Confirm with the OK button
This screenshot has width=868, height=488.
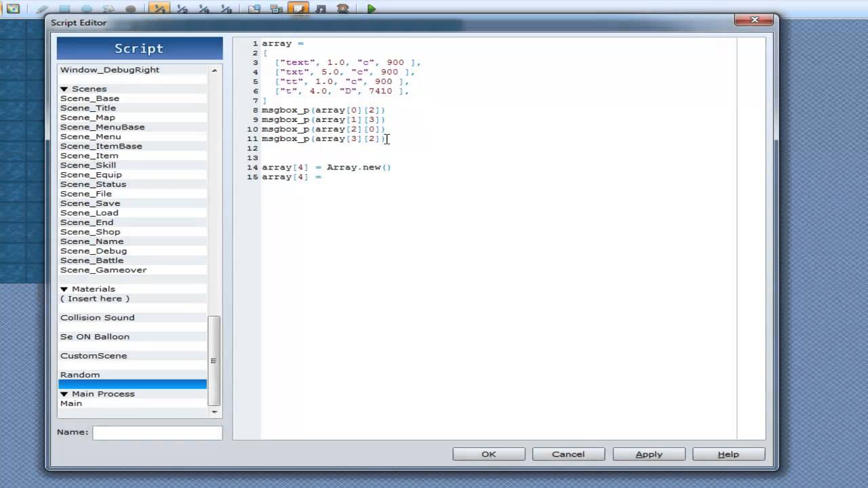pyautogui.click(x=488, y=455)
